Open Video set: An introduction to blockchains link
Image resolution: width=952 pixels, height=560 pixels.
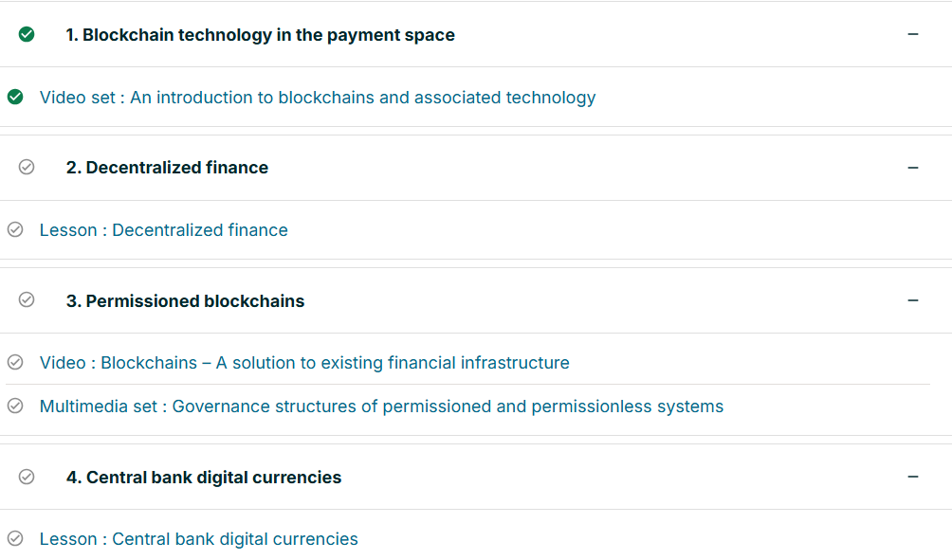(x=318, y=98)
